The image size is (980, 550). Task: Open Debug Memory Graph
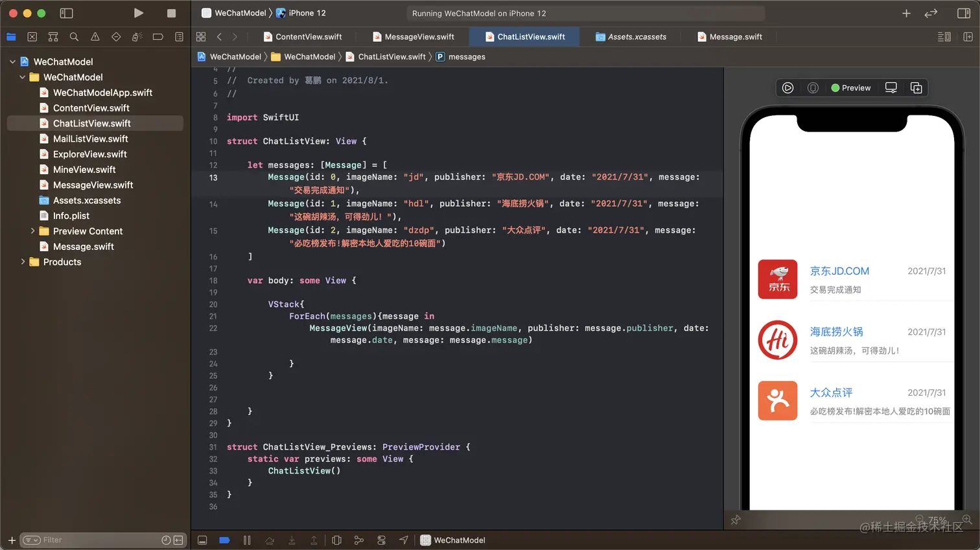pyautogui.click(x=358, y=540)
